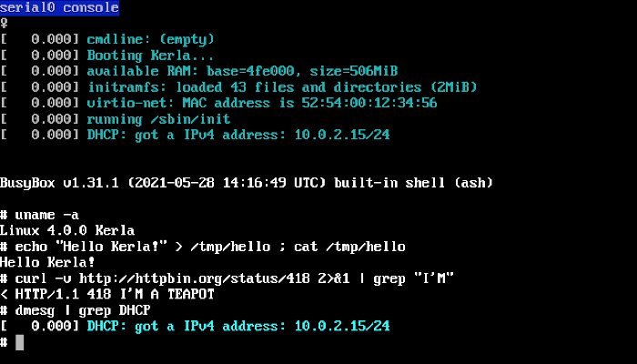Click the serial0 console title label

(x=59, y=8)
